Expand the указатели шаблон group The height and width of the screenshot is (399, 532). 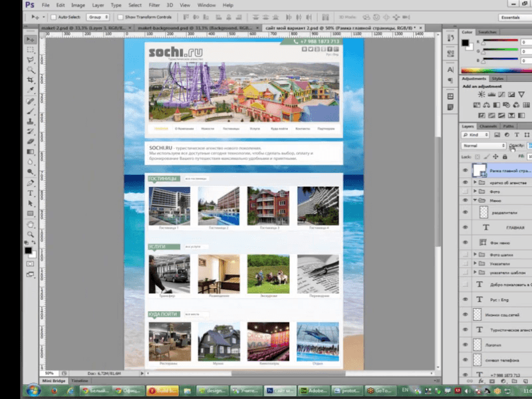(x=475, y=273)
